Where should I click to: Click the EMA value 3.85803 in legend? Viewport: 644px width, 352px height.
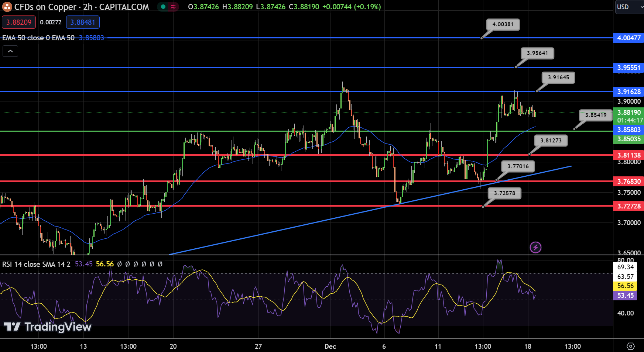[91, 38]
